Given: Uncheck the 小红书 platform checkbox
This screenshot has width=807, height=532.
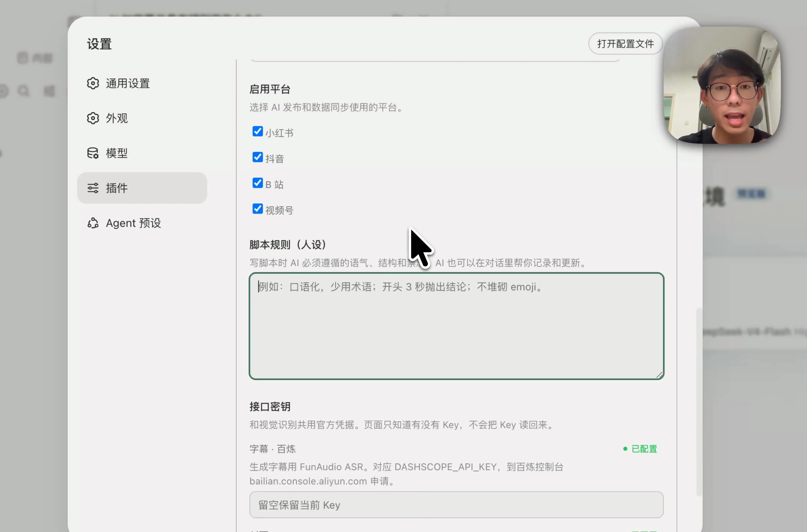Looking at the screenshot, I should (x=258, y=131).
